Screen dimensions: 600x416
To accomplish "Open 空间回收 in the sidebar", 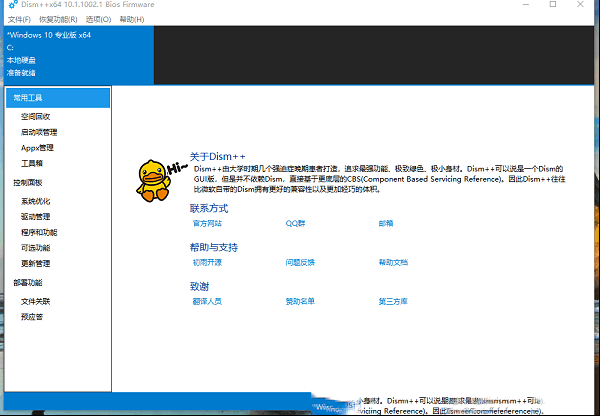I will pyautogui.click(x=36, y=117).
